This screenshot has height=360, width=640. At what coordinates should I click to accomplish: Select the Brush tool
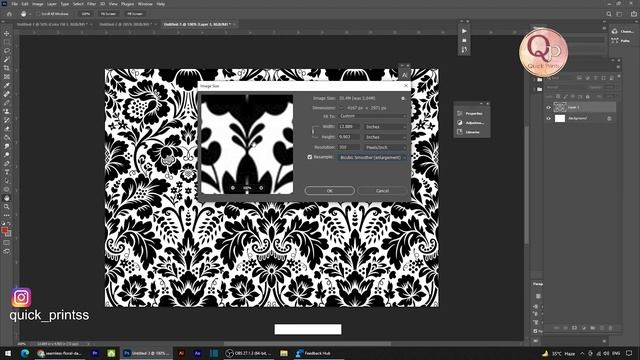point(7,102)
